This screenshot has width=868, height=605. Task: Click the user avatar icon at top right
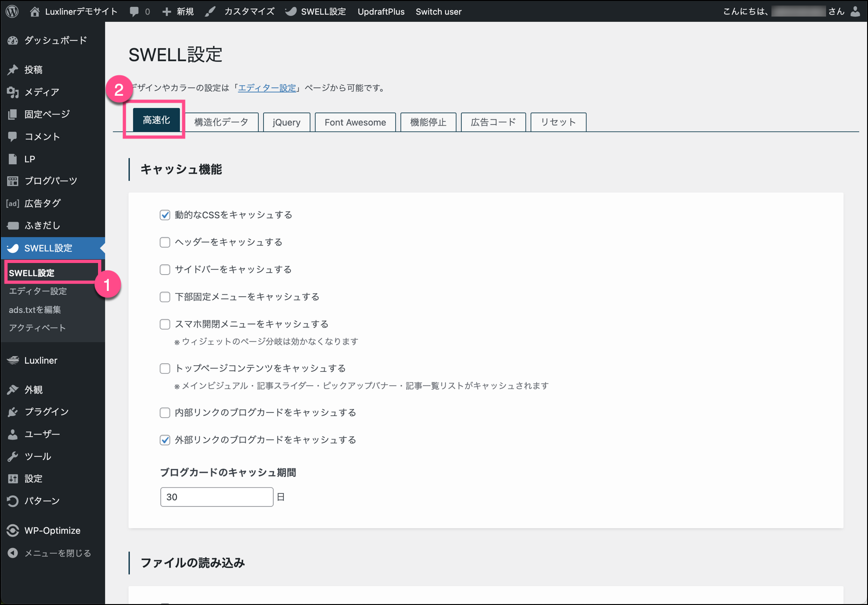(x=855, y=12)
